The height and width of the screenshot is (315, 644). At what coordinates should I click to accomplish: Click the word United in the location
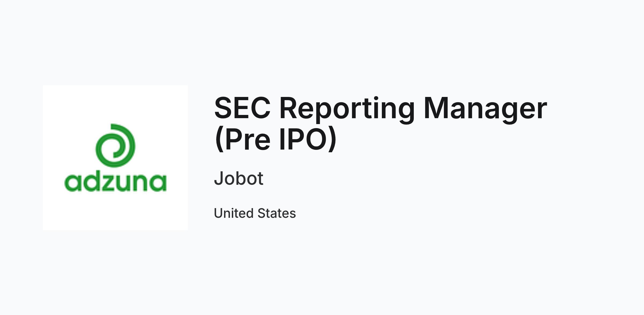234,213
